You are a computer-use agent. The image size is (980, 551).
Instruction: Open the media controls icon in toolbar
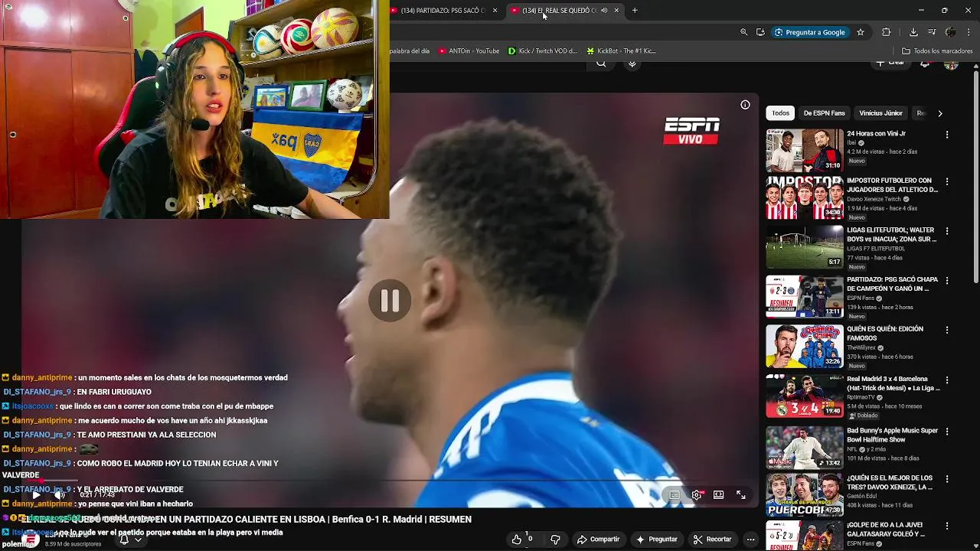pos(932,32)
